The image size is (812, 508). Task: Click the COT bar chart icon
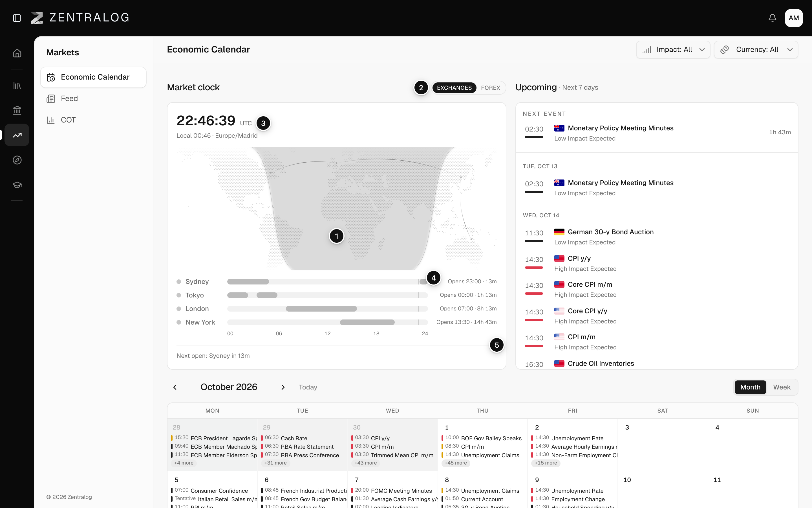(x=51, y=120)
